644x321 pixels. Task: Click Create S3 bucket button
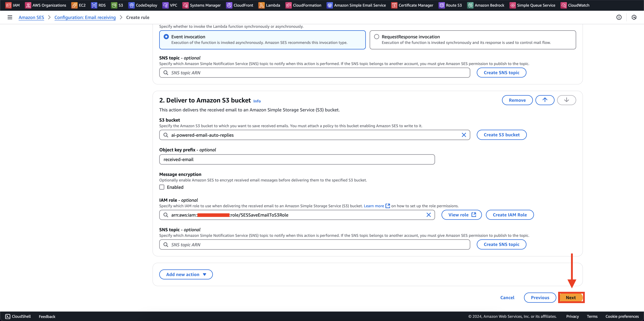point(502,135)
